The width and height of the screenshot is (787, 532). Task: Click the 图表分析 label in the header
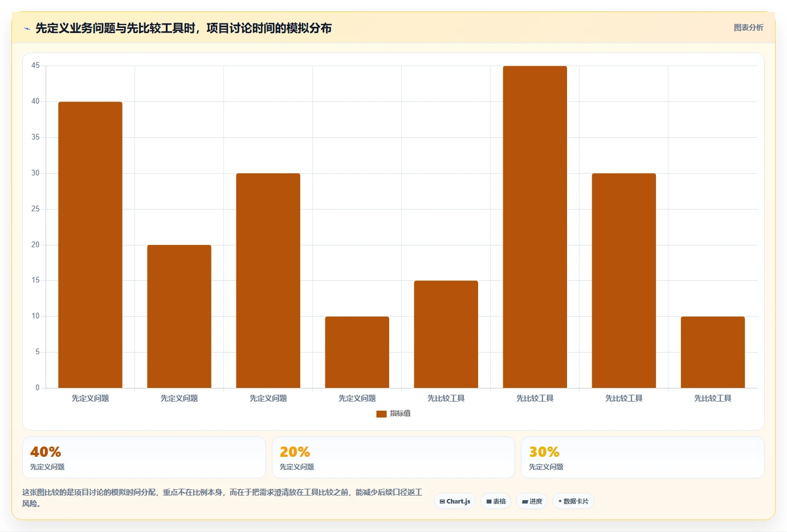coord(748,27)
